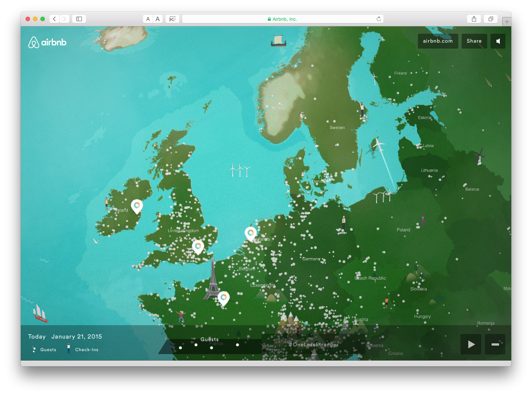The image size is (532, 396).
Task: Collapse the bottom panel with minus button
Action: click(x=495, y=344)
